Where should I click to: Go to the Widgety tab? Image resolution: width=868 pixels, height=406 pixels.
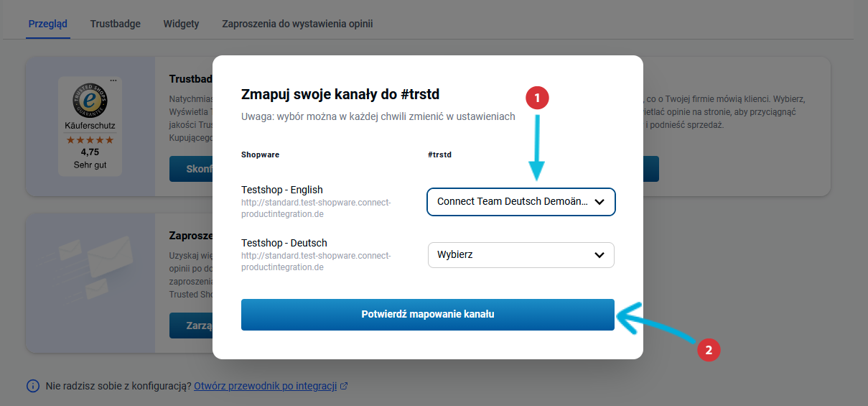pos(181,24)
